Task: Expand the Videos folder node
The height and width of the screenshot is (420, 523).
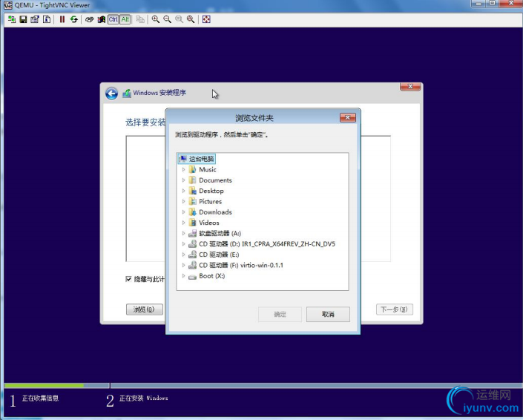Action: point(183,223)
